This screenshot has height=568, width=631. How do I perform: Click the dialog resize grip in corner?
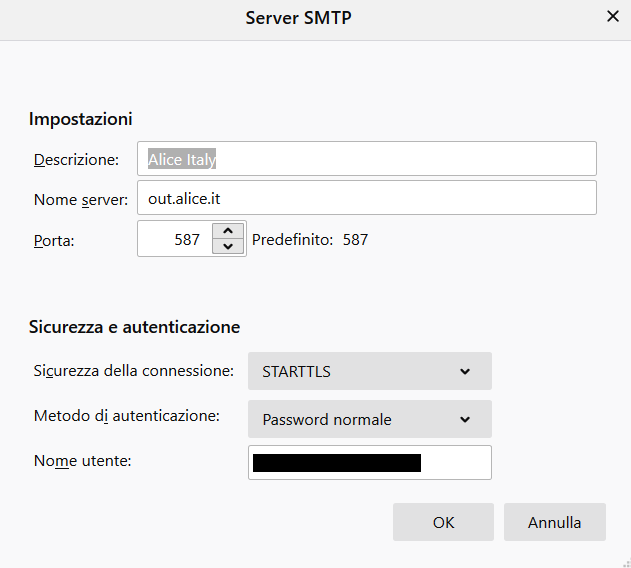click(626, 563)
